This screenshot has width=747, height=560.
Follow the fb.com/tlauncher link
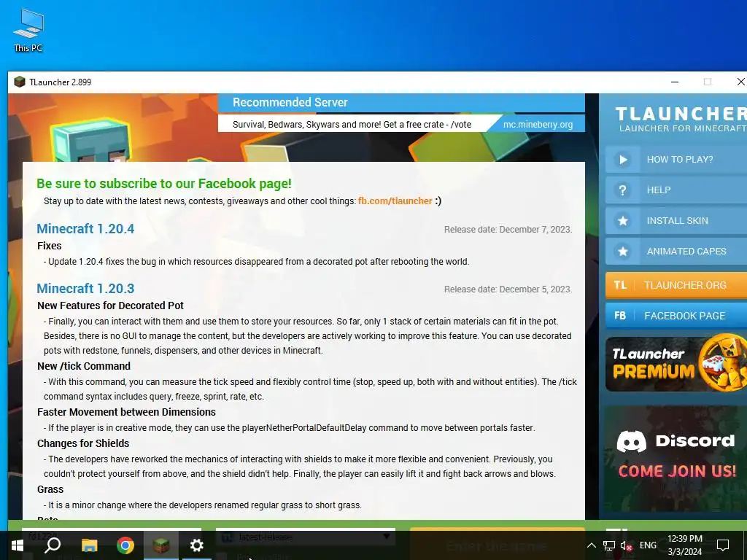pos(395,201)
